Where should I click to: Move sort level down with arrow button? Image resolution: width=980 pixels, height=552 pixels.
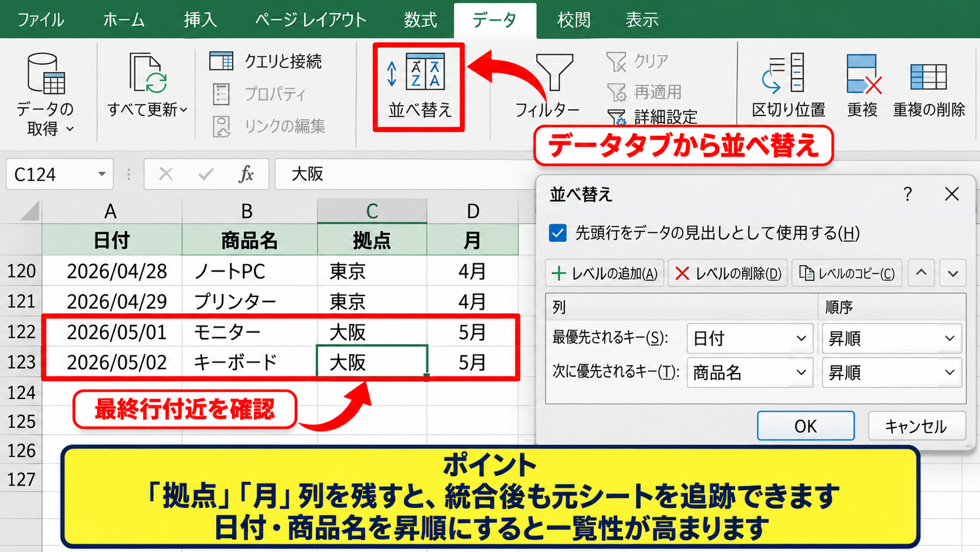pos(953,273)
